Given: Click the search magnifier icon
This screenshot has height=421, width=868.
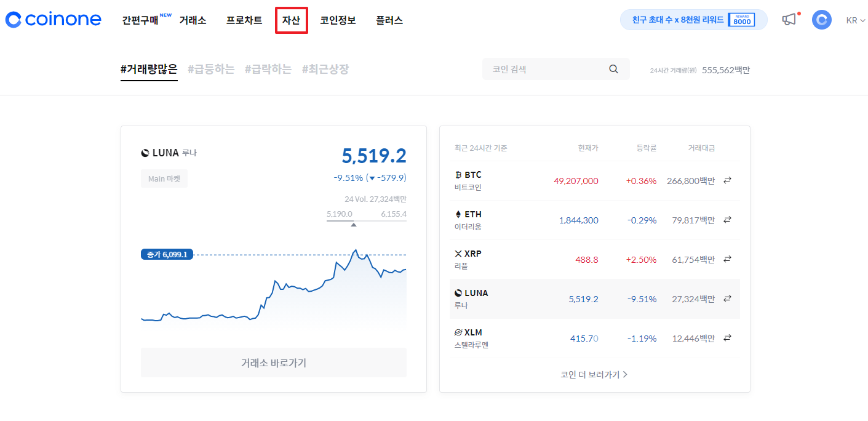Looking at the screenshot, I should (x=613, y=69).
